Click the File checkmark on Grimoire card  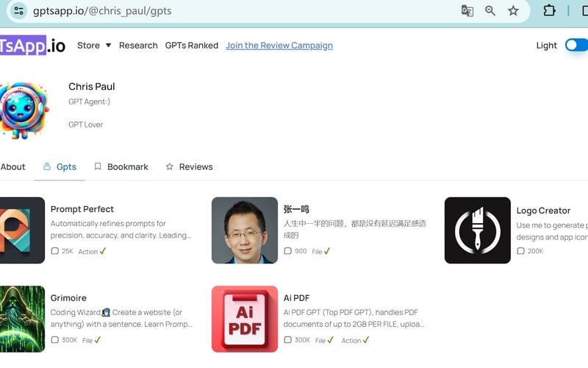point(98,340)
